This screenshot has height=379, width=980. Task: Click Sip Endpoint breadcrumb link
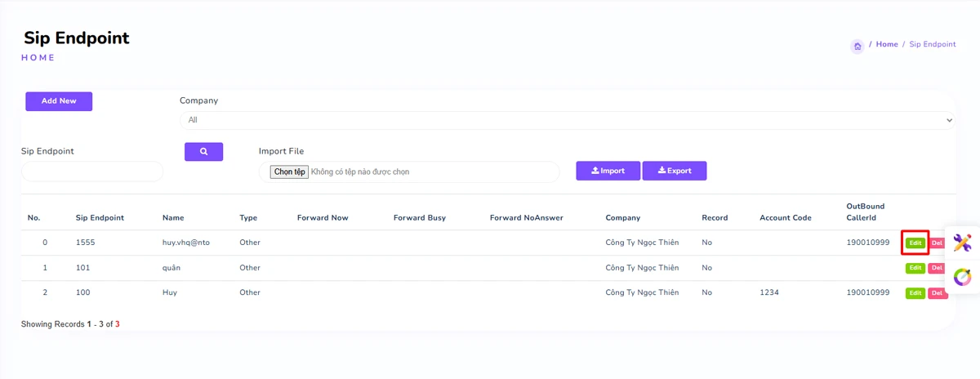[932, 44]
